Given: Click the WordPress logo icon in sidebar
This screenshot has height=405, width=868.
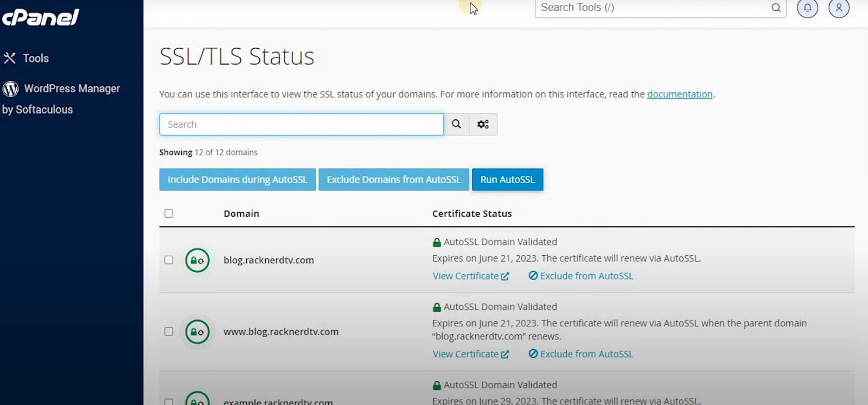Looking at the screenshot, I should [x=10, y=88].
